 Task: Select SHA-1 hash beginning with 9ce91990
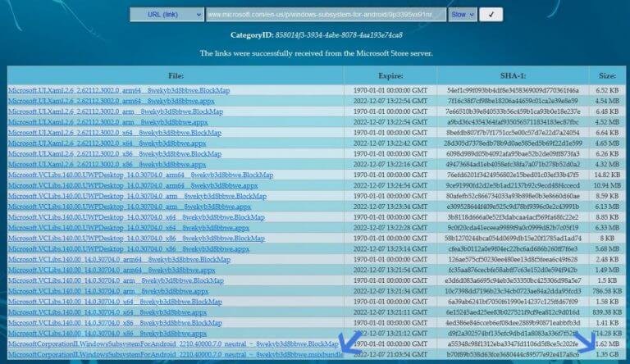click(513, 185)
